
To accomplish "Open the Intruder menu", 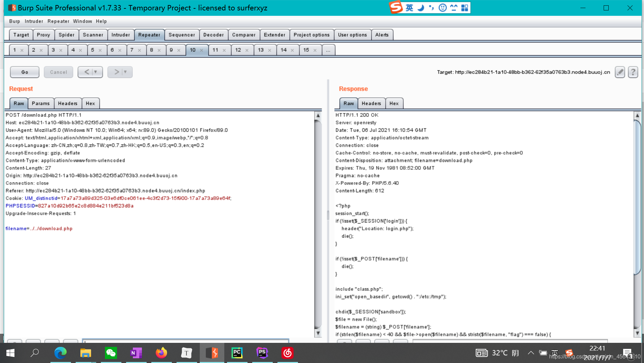I will point(34,21).
